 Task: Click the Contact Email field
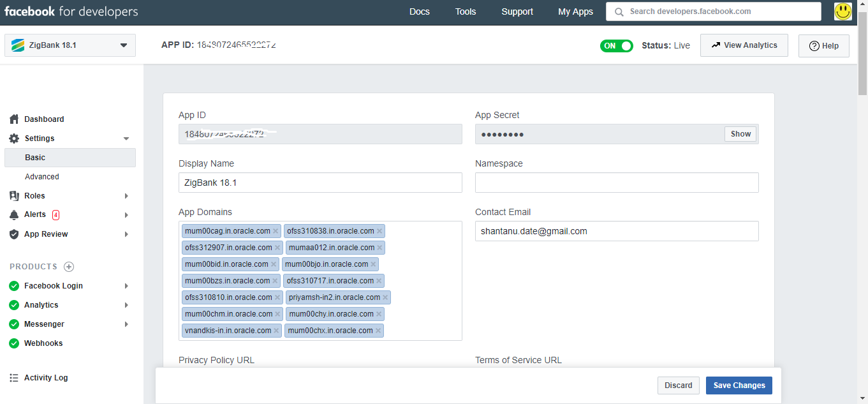617,231
